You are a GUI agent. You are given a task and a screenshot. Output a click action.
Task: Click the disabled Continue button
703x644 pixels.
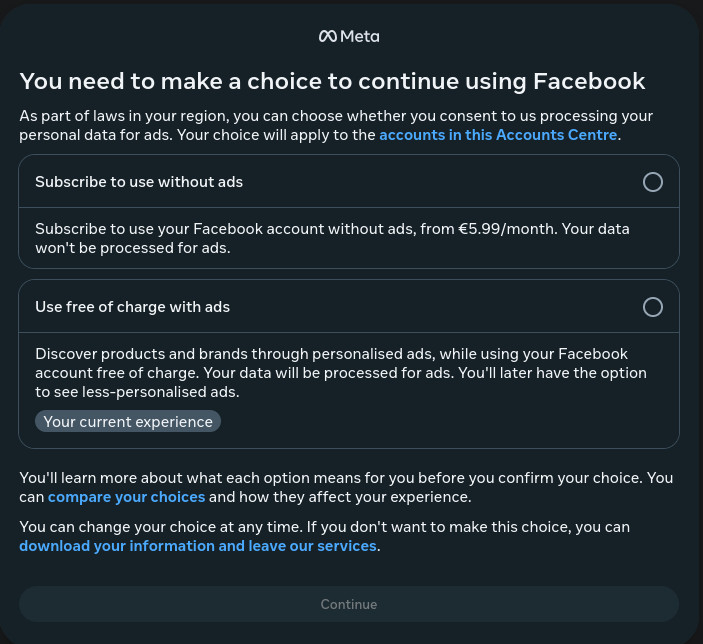(349, 604)
